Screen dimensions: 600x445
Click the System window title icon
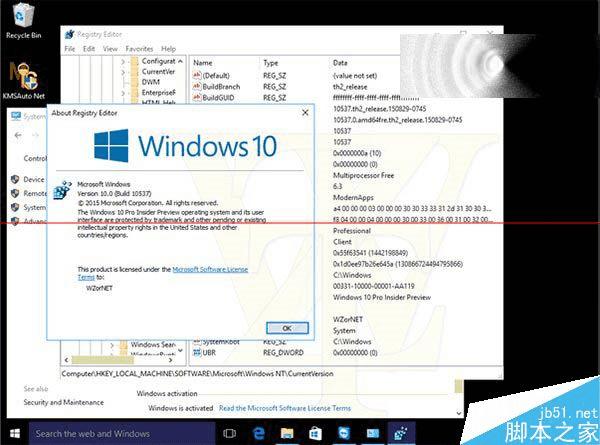coord(16,116)
